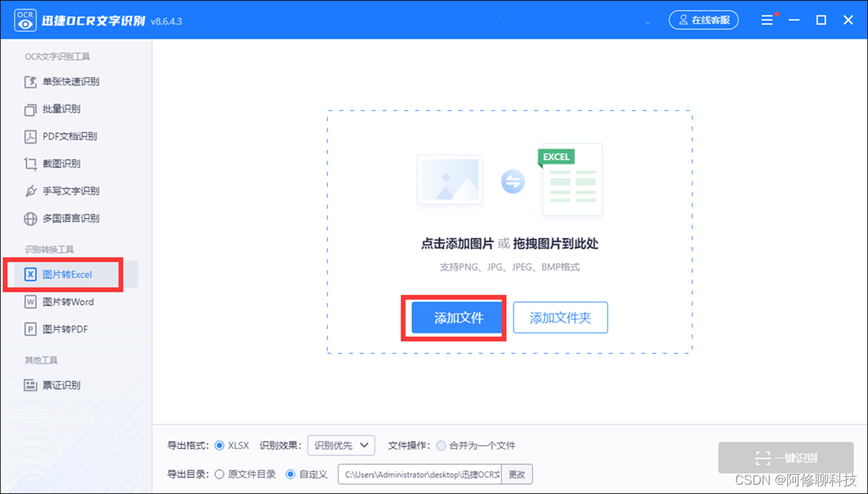The width and height of the screenshot is (868, 494).
Task: Open 单张快速识别 tool
Action: click(x=71, y=82)
